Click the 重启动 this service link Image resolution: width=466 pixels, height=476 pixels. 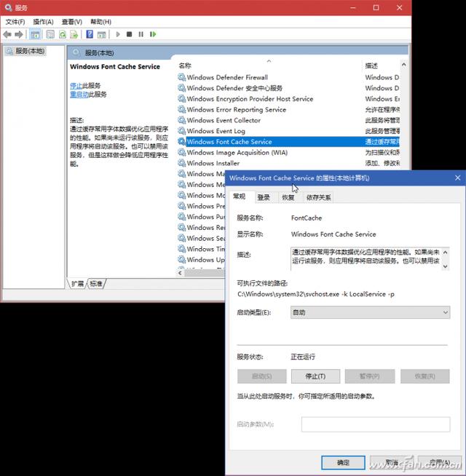[x=79, y=95]
